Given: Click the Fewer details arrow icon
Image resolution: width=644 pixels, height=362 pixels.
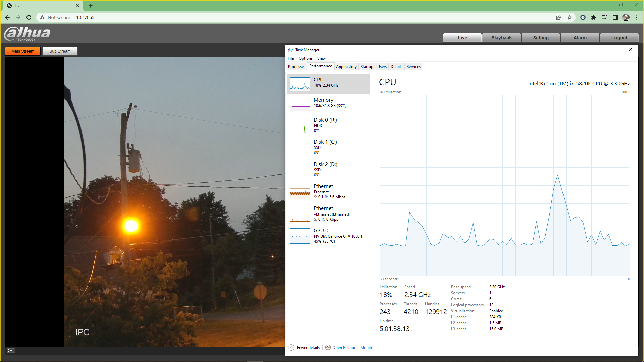Looking at the screenshot, I should point(291,348).
